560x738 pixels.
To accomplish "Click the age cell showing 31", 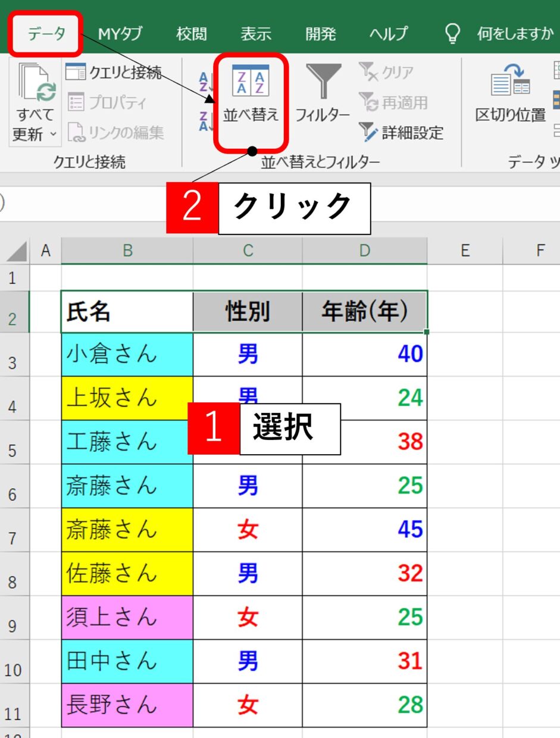I will tap(365, 661).
